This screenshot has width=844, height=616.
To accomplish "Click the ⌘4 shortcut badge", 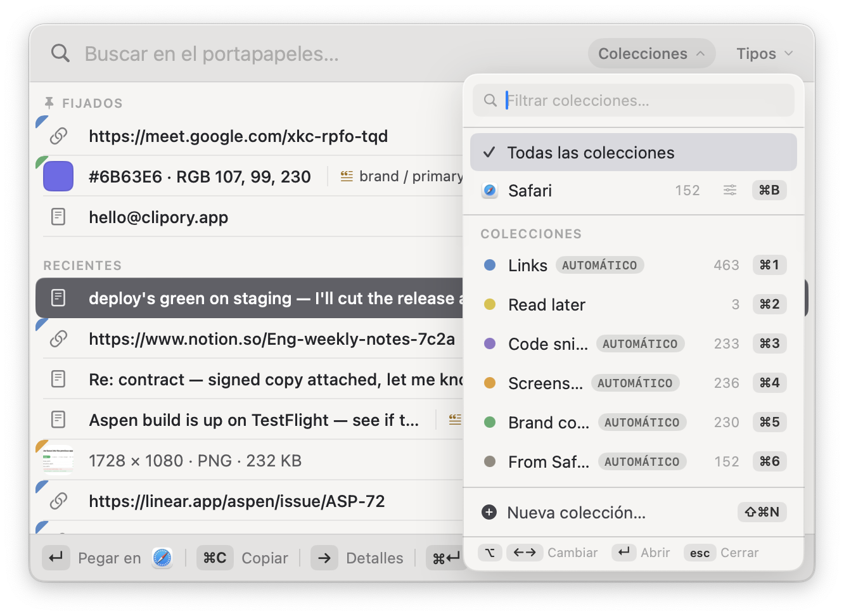I will (x=769, y=383).
